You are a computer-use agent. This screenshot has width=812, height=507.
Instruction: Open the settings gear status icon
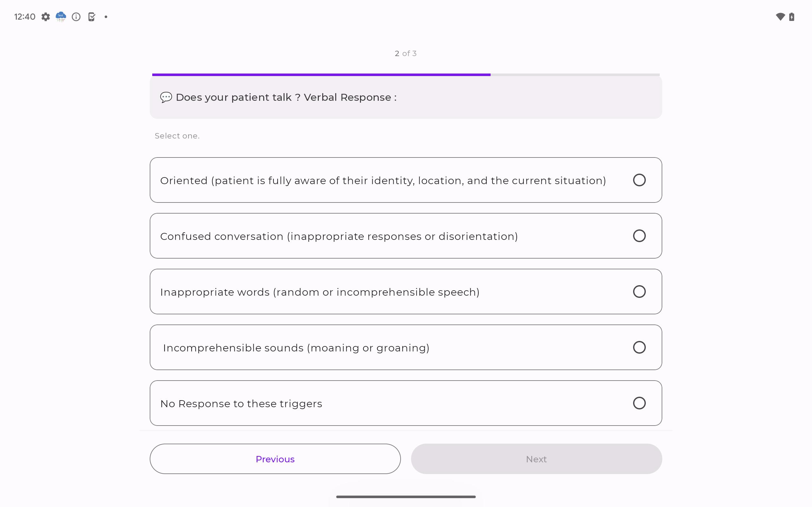(46, 17)
